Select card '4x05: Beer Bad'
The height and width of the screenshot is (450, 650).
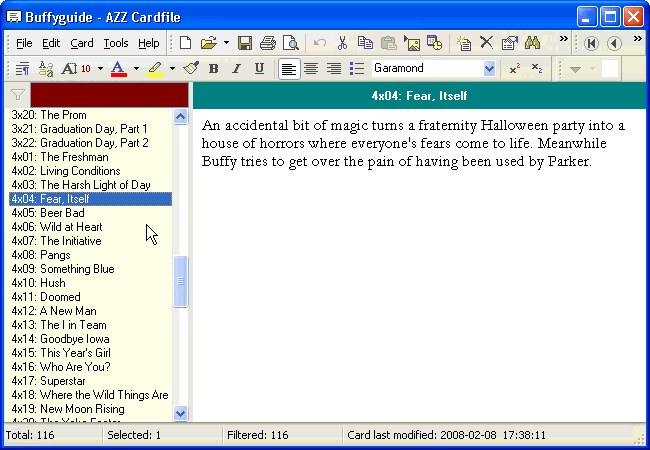click(90, 213)
